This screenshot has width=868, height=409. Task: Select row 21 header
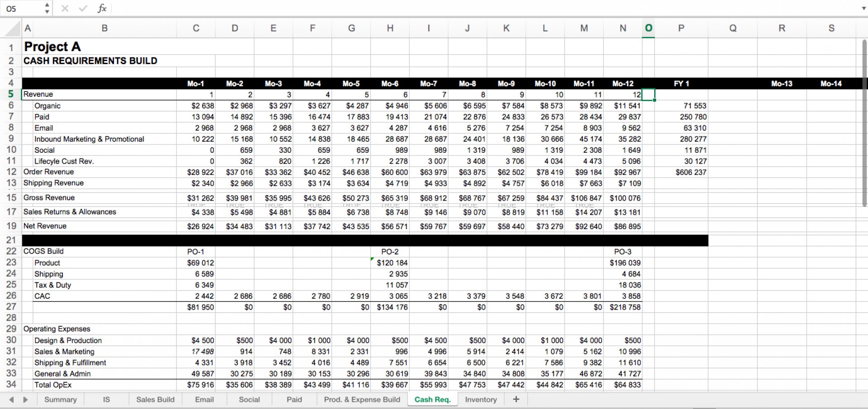tap(11, 240)
